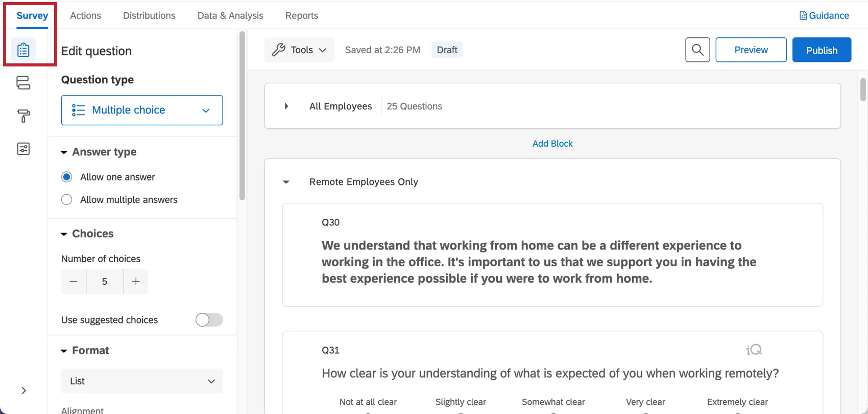
Task: Click the Q30 question text
Action: (539, 262)
